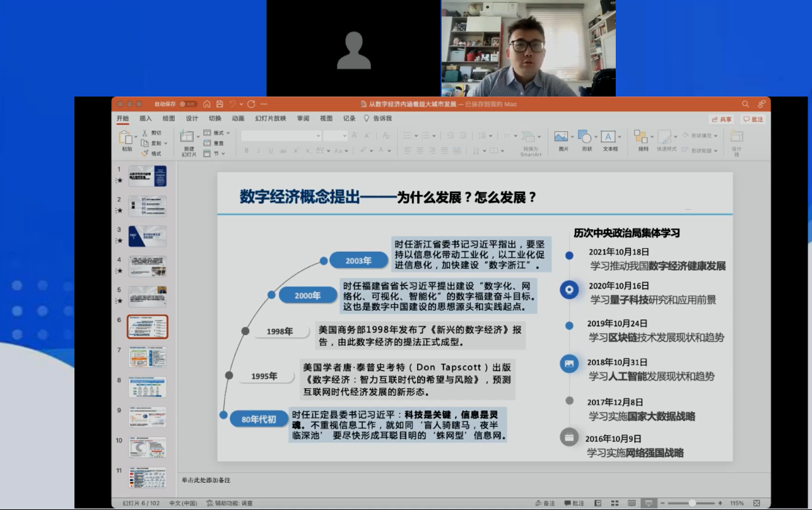The height and width of the screenshot is (510, 812).
Task: Expand the 新建幻灯片 dropdown arrow
Action: [197, 136]
